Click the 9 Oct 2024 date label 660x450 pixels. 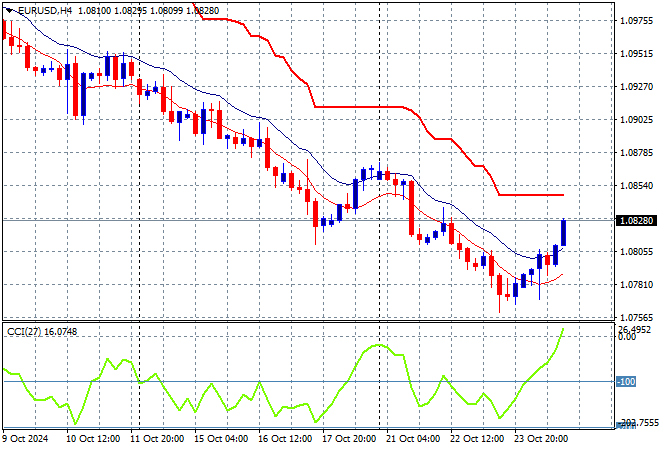(x=26, y=439)
